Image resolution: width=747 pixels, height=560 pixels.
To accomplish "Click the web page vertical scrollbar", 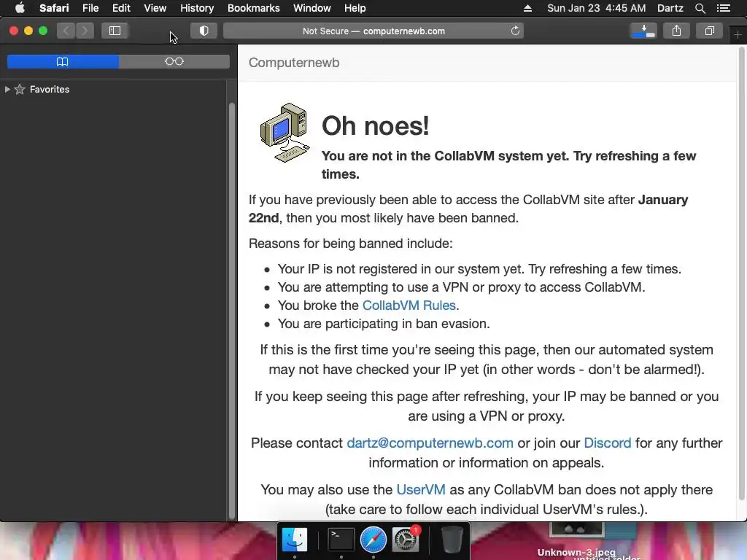I will click(x=742, y=274).
